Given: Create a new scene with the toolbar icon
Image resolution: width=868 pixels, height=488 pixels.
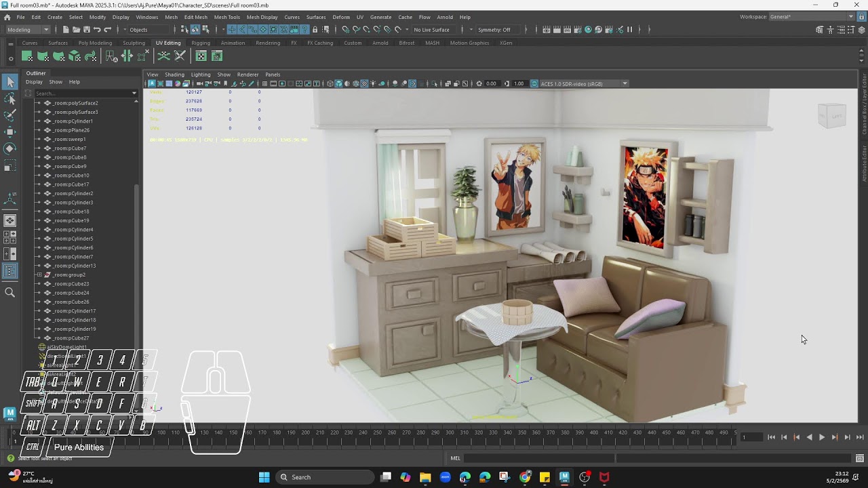Looking at the screenshot, I should pyautogui.click(x=66, y=30).
